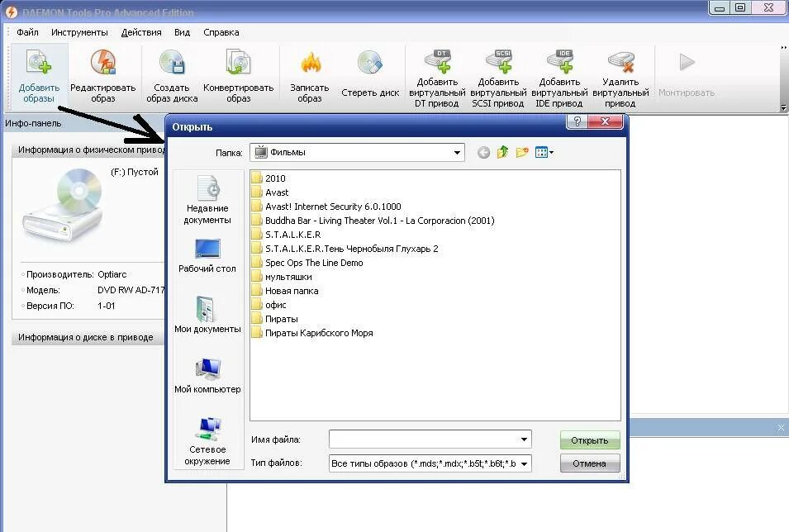Create a new folder in dialog

point(522,152)
